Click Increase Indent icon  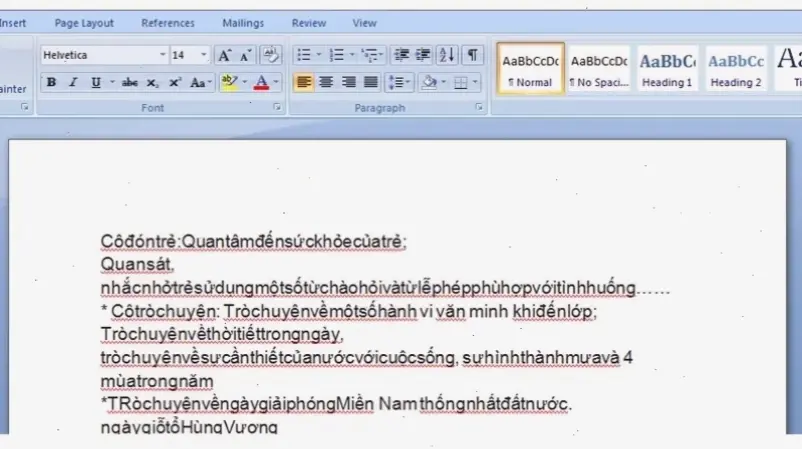click(423, 55)
